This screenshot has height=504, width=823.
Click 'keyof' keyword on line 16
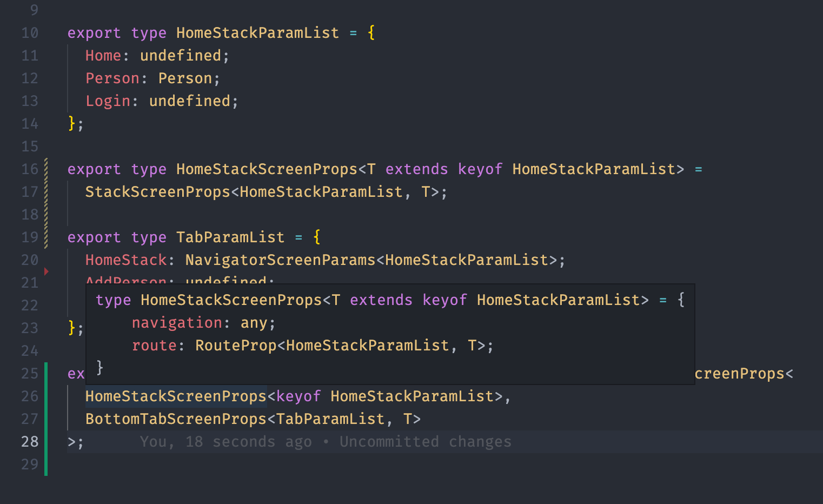click(x=480, y=169)
